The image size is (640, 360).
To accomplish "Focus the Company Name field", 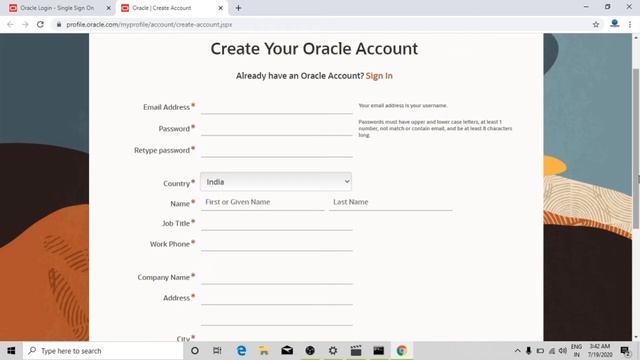I will 276,277.
